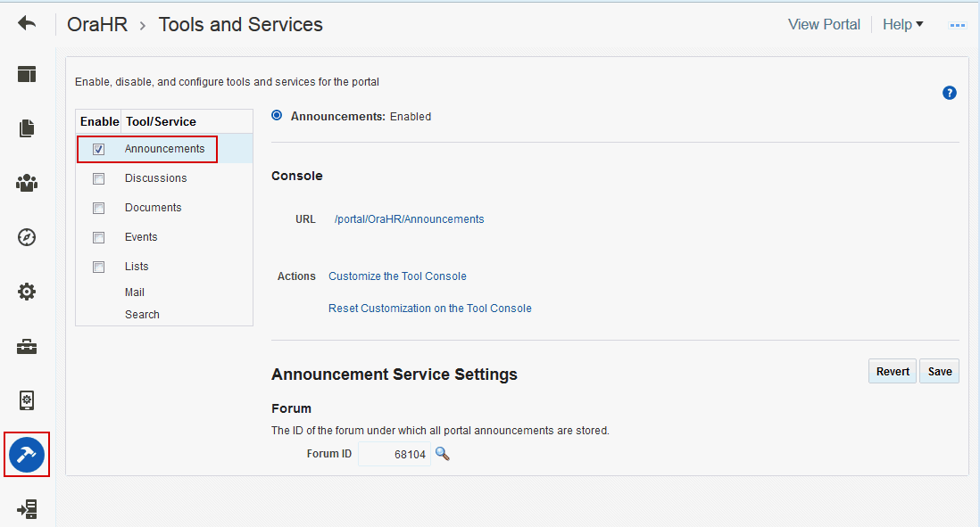Click the back arrow icon
The height and width of the screenshot is (527, 980).
[27, 24]
